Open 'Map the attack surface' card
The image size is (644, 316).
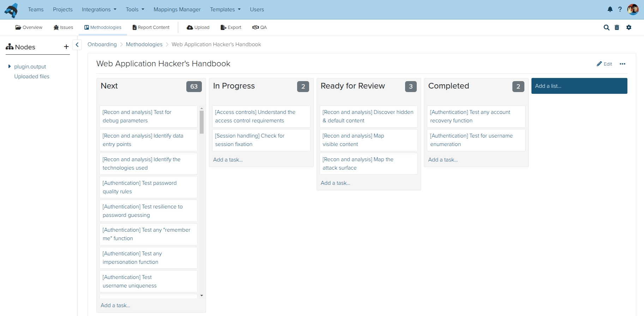pos(369,164)
